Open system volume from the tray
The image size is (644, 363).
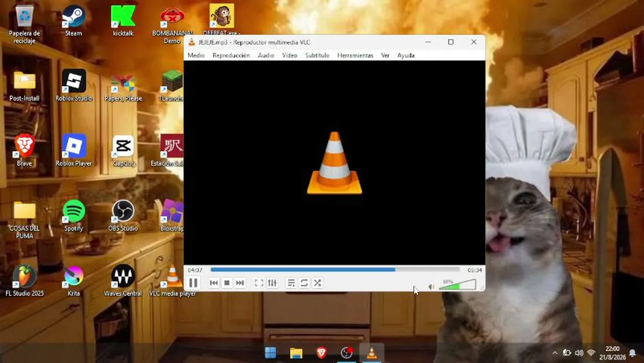[x=579, y=353]
